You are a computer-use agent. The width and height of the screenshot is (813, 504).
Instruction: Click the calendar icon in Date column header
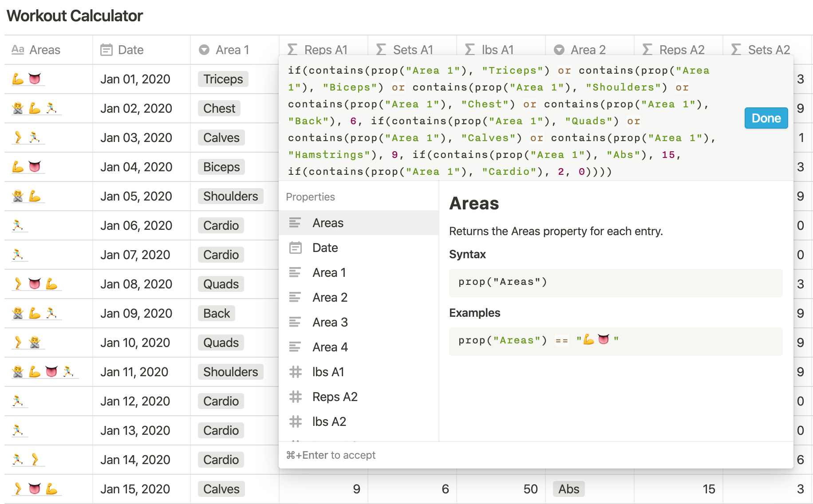point(107,50)
